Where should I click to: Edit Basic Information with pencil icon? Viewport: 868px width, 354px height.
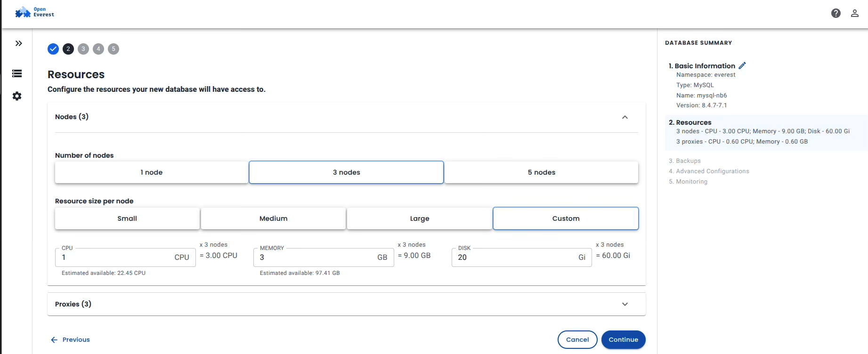click(742, 65)
